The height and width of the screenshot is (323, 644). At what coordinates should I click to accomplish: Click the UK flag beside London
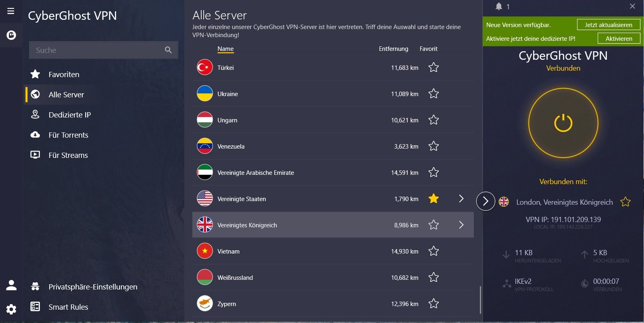point(504,202)
